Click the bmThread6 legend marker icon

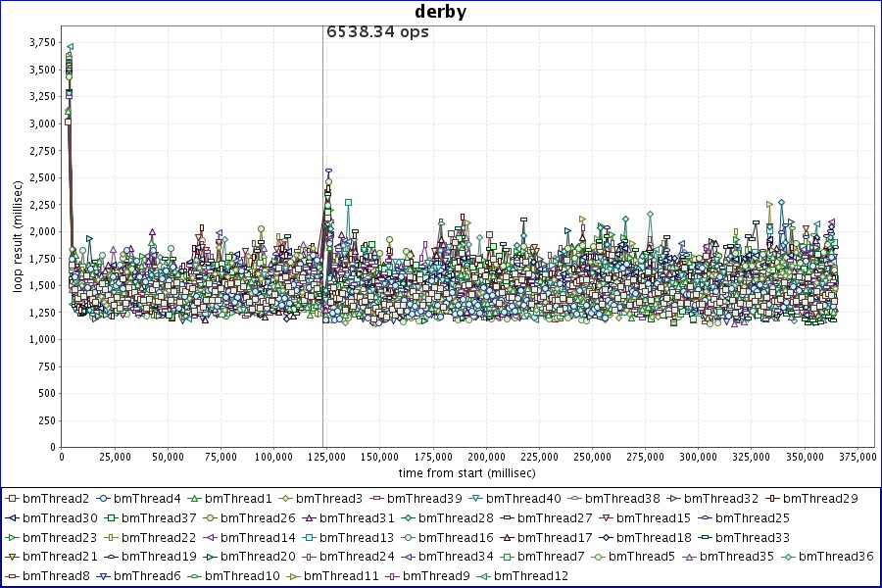pos(104,576)
